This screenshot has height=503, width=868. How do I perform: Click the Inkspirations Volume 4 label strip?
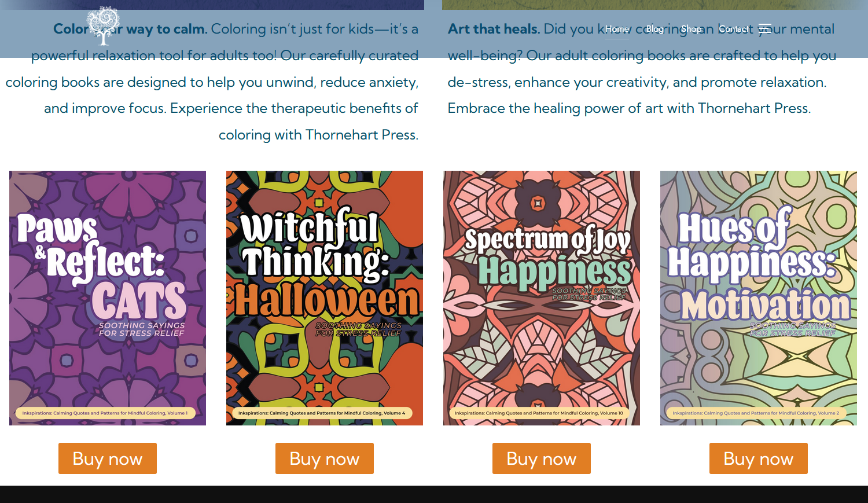click(322, 413)
